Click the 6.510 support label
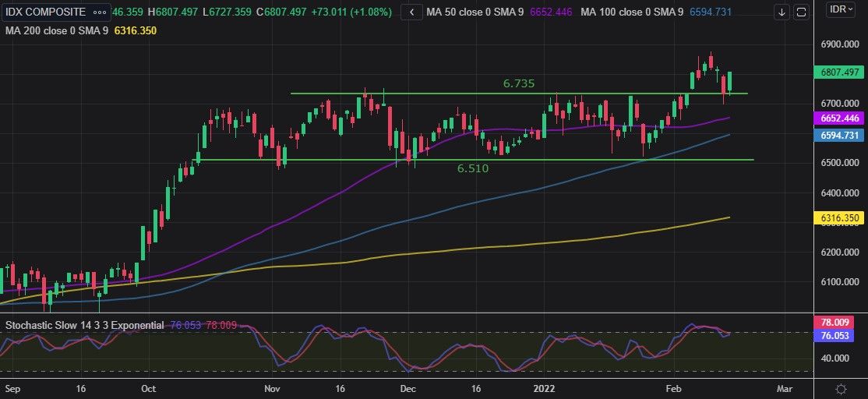 [473, 169]
